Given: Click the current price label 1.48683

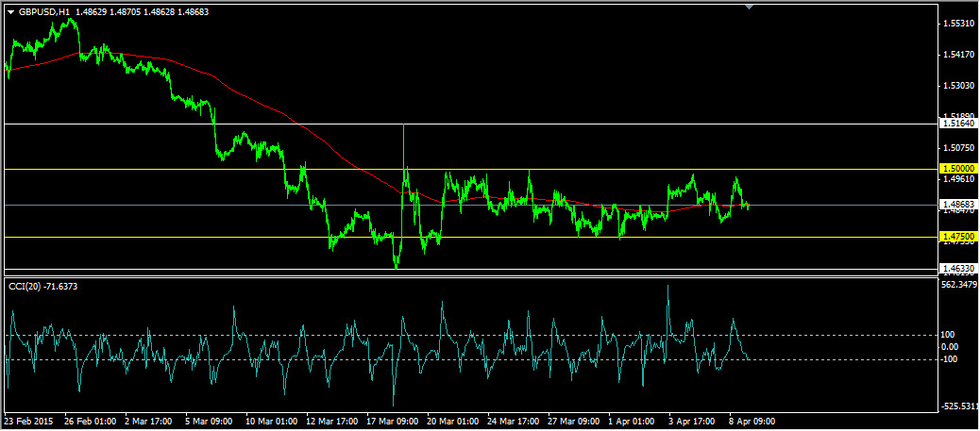Looking at the screenshot, I should 958,205.
